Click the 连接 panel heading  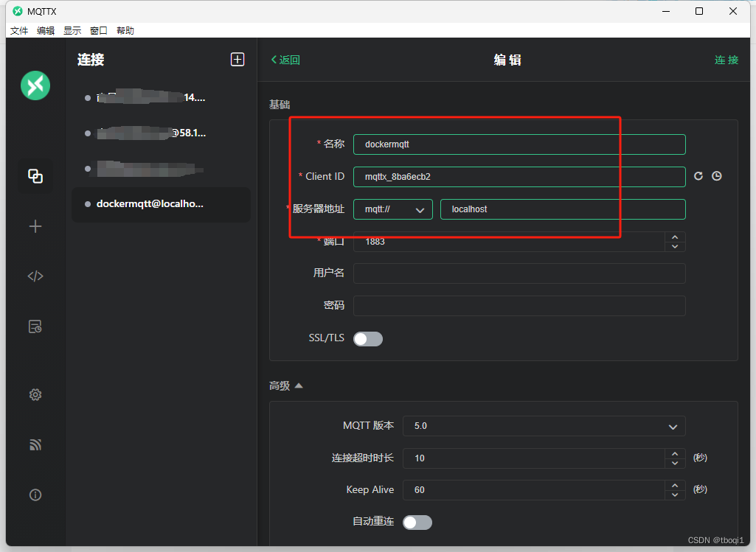coord(91,60)
